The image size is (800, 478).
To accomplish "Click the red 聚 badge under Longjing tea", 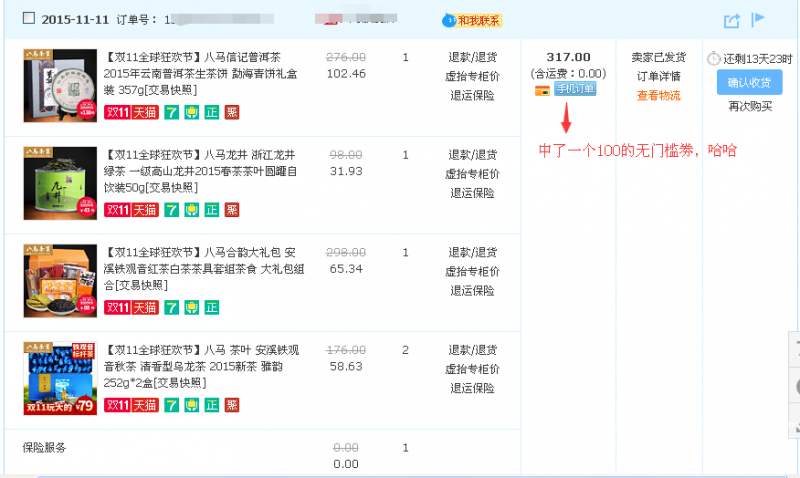I will (231, 210).
